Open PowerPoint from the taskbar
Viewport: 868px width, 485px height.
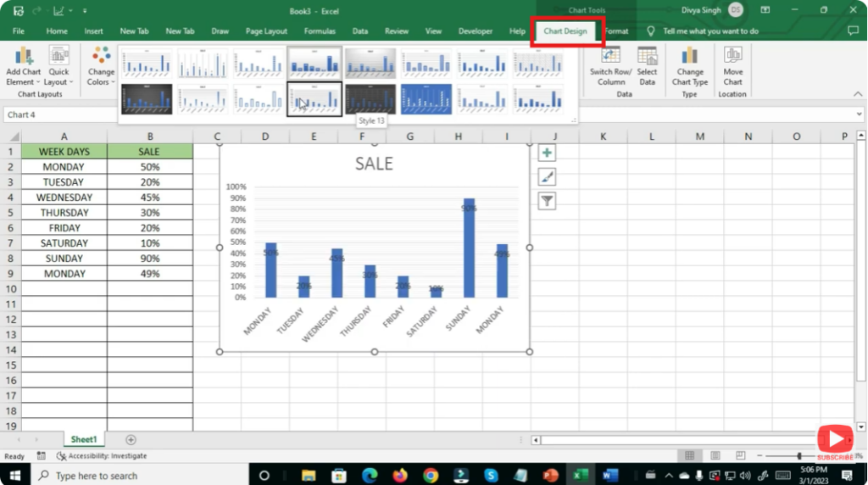550,476
